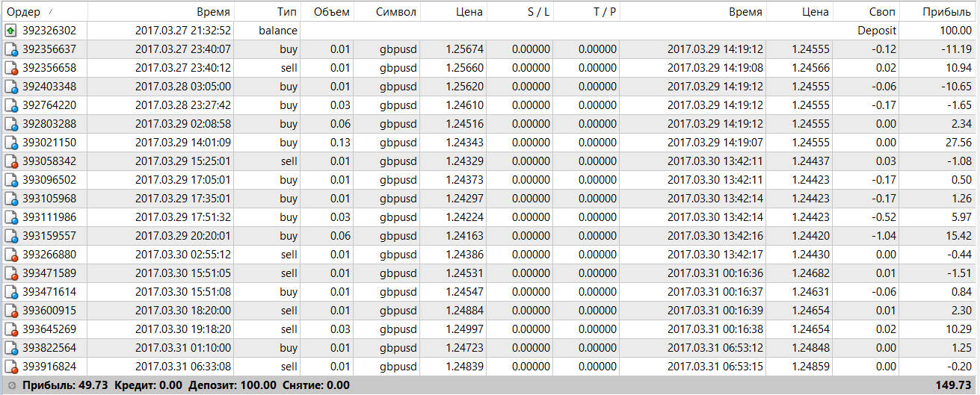Click the buy icon of order 392356637

[10, 49]
